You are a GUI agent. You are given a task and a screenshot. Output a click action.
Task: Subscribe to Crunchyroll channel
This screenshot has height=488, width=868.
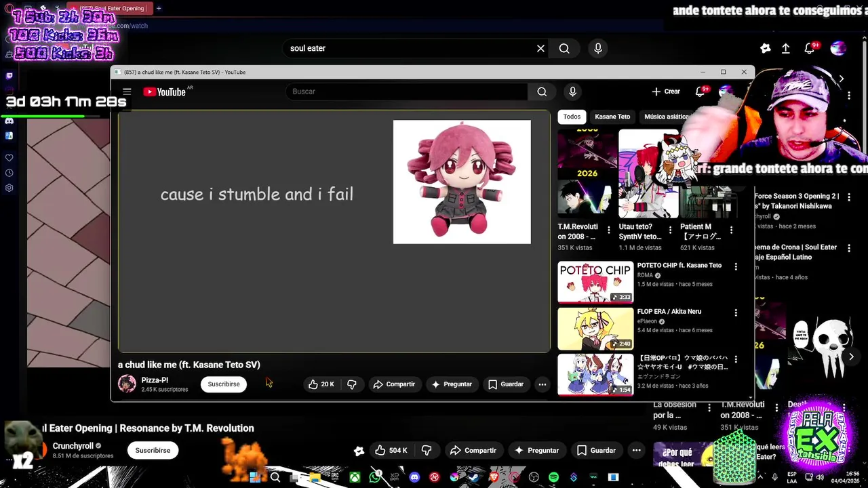tap(153, 450)
